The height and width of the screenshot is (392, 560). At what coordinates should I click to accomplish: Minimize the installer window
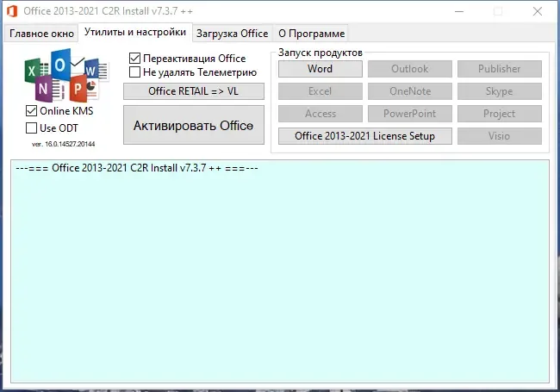tap(459, 11)
